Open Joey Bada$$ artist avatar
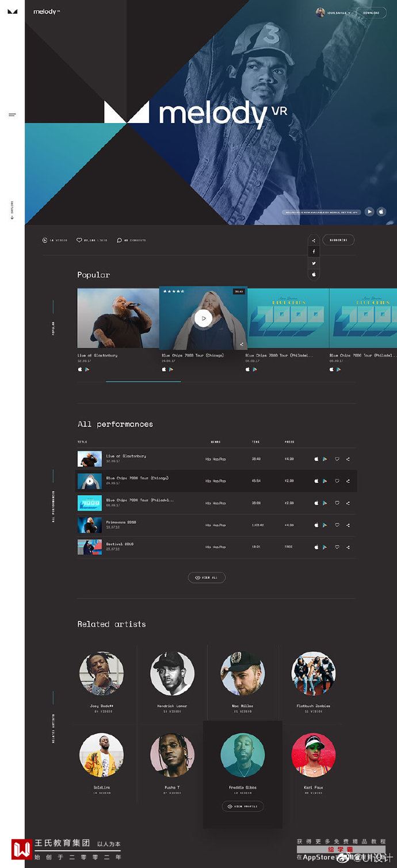397x868 pixels. pos(102,674)
